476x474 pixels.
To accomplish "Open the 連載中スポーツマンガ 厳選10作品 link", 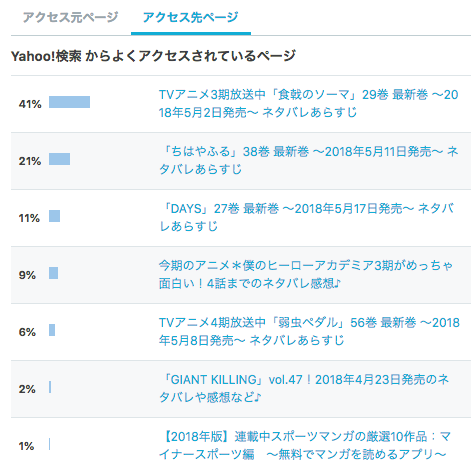I will click(x=305, y=445).
